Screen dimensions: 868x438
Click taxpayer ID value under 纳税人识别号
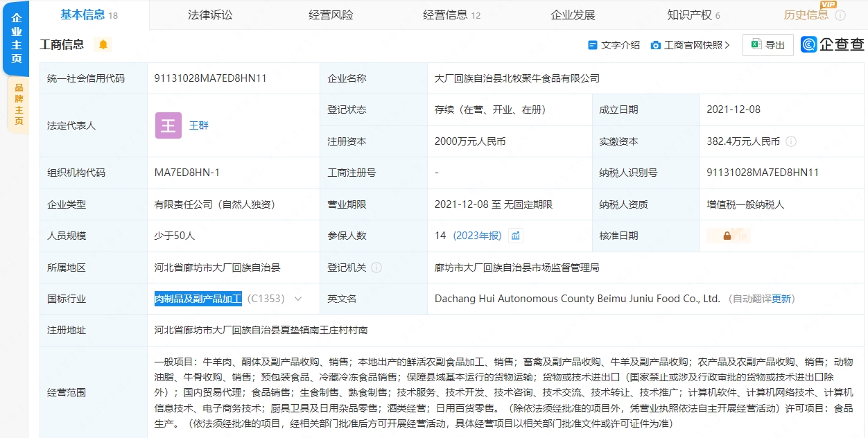coord(763,173)
